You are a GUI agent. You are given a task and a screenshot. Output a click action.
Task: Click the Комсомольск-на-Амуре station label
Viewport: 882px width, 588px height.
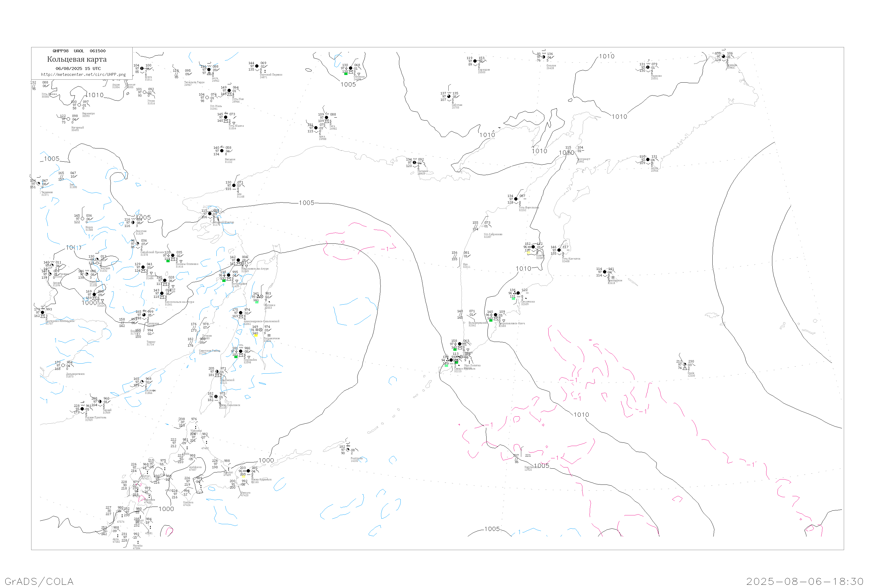point(180,302)
